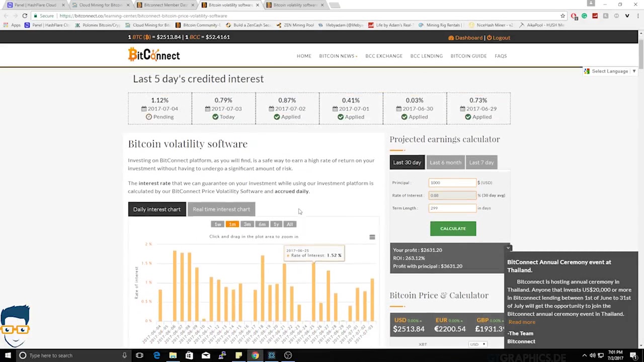This screenshot has width=644, height=362.
Task: Open NiceHash Miner bookmark
Action: pos(491,25)
